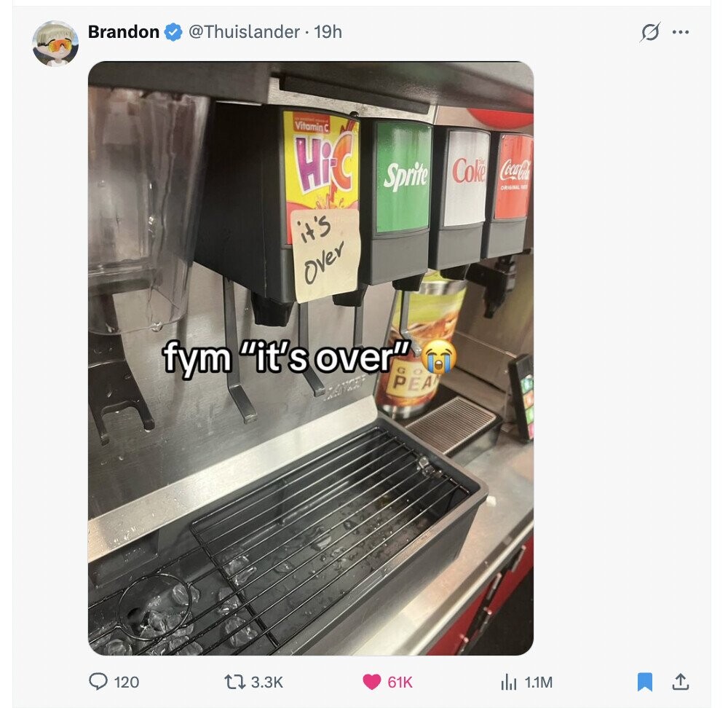The height and width of the screenshot is (708, 728).
Task: View post analytics bar chart icon
Action: (509, 682)
